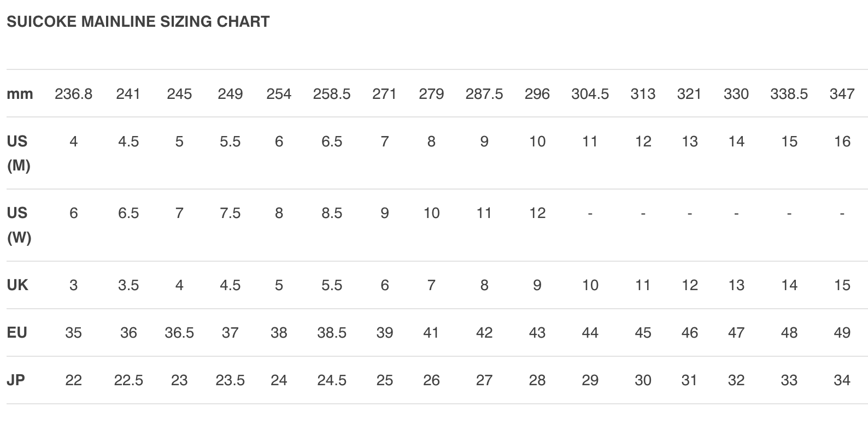Select EU size 36.5
Image resolution: width=868 pixels, height=424 pixels.
coord(179,333)
